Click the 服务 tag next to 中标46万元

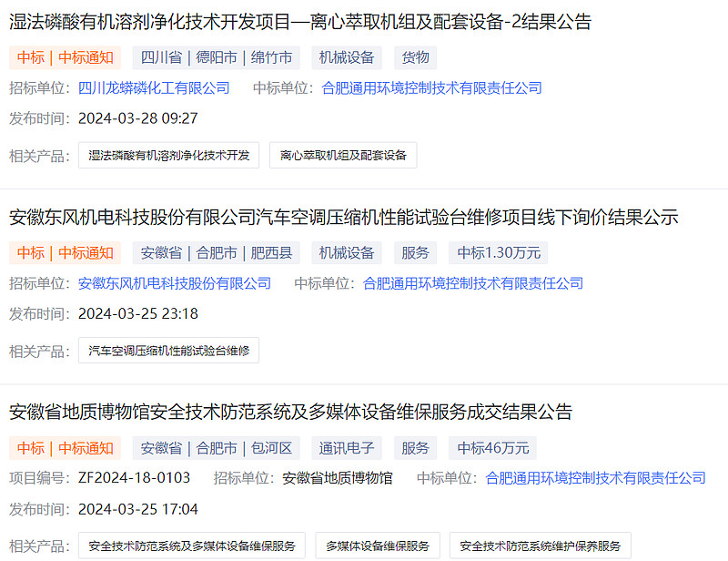[415, 448]
